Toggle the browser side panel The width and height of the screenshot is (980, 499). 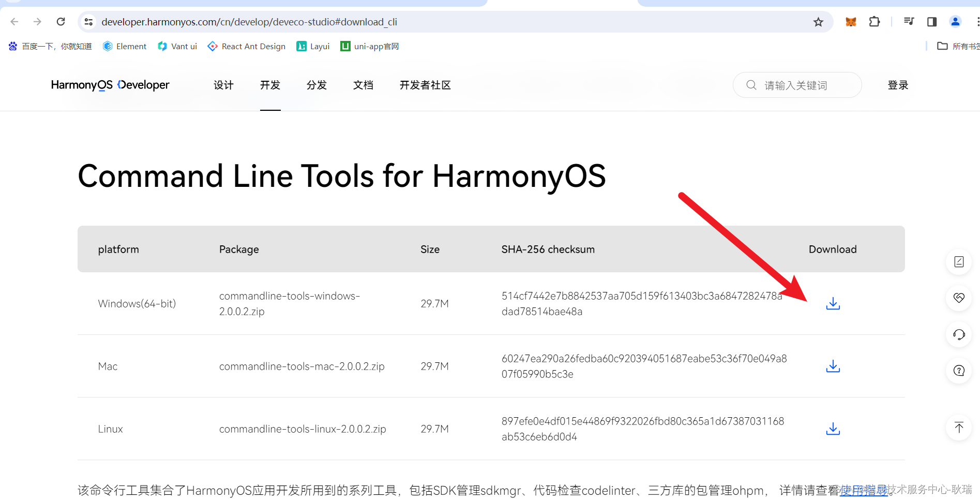tap(932, 22)
